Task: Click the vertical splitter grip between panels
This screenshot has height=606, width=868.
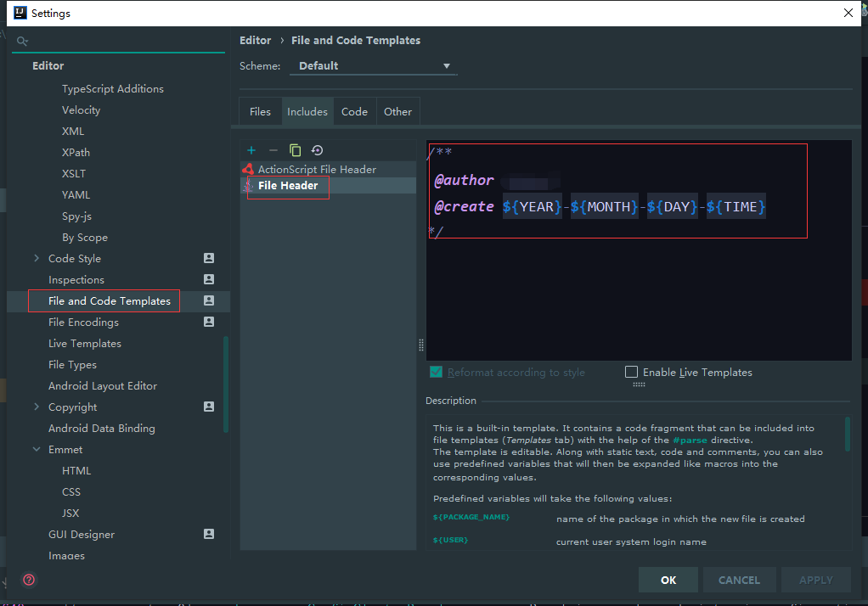Action: click(421, 345)
